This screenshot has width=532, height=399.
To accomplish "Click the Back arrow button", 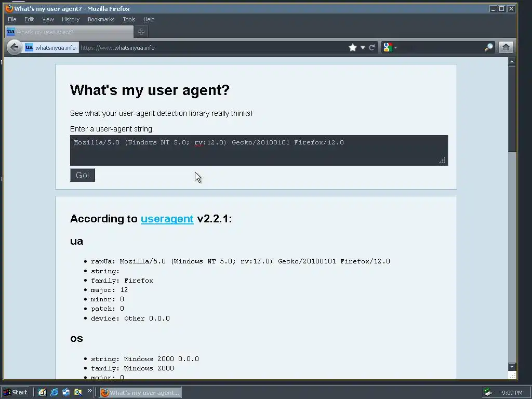I will tap(14, 47).
